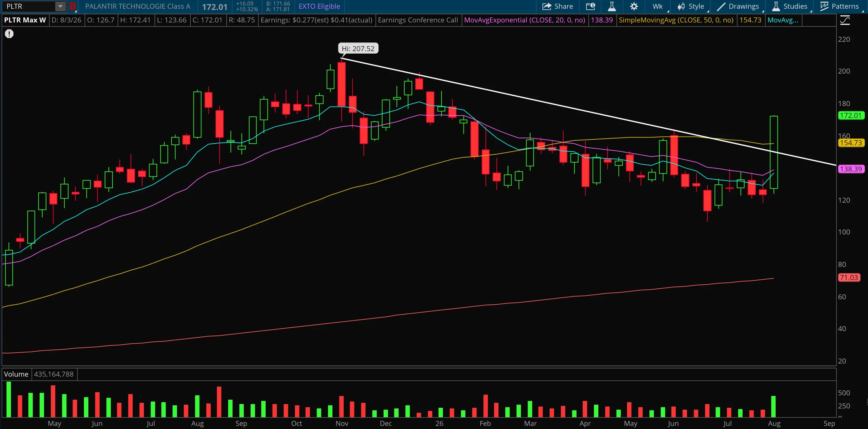The width and height of the screenshot is (868, 429).
Task: Click the PLTR Max W chart label
Action: point(25,20)
